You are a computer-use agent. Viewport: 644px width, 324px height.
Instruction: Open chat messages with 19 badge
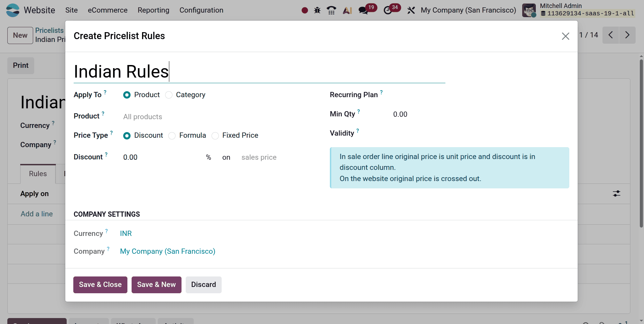coord(367,9)
